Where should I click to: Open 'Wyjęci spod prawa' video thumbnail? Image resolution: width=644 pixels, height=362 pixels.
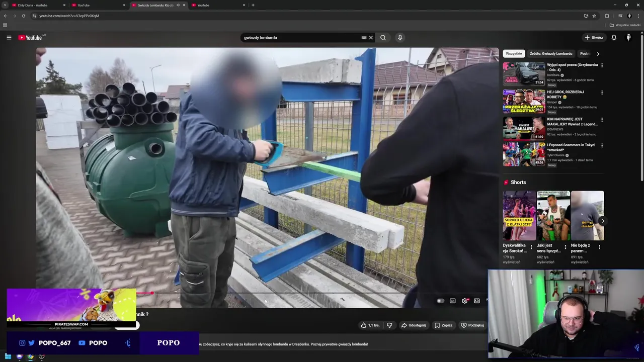click(524, 74)
